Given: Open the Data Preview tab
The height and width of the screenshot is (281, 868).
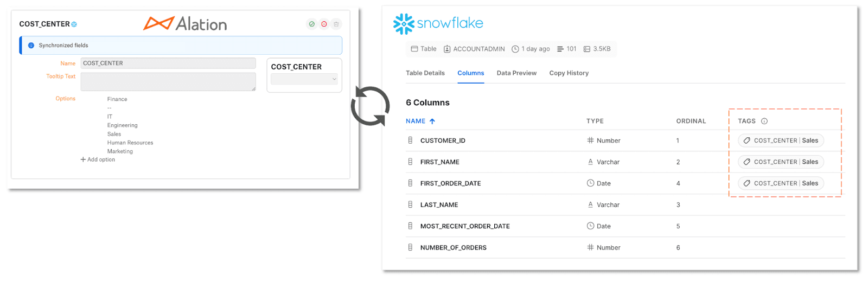Looking at the screenshot, I should coord(516,73).
